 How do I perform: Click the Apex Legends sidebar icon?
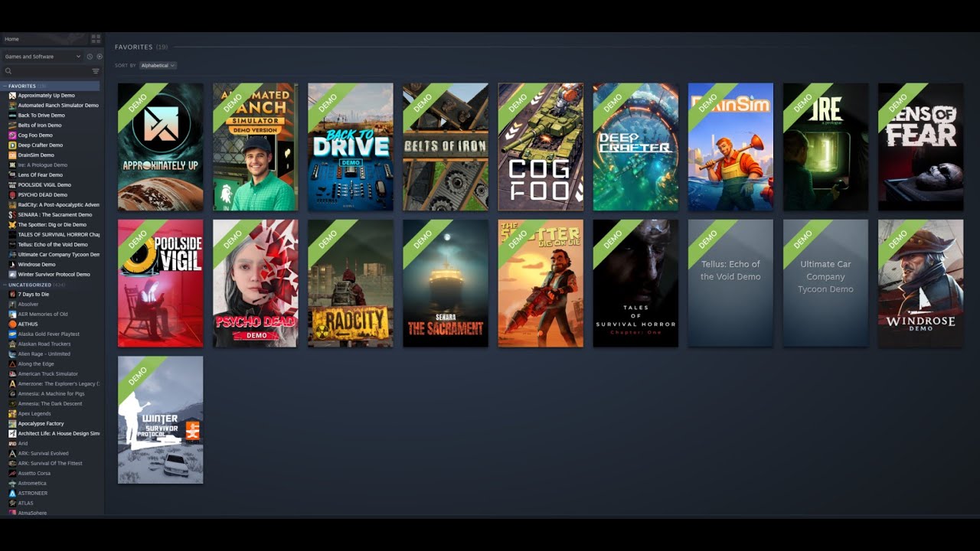(12, 414)
